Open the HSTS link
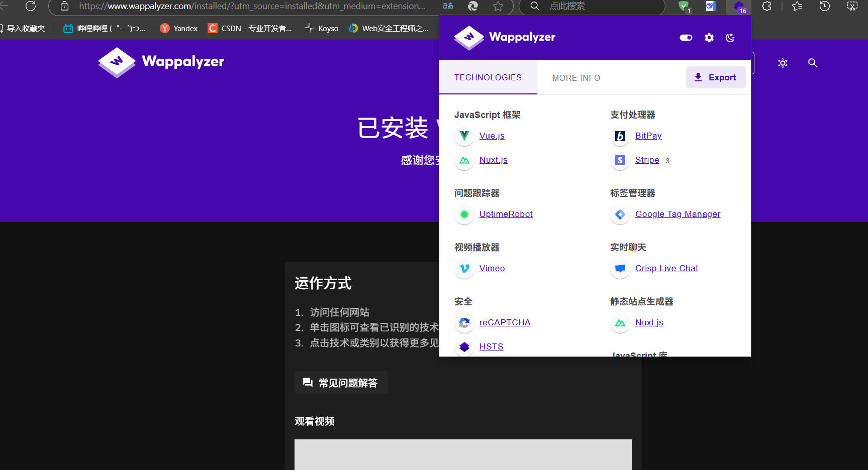This screenshot has width=868, height=470. [491, 346]
